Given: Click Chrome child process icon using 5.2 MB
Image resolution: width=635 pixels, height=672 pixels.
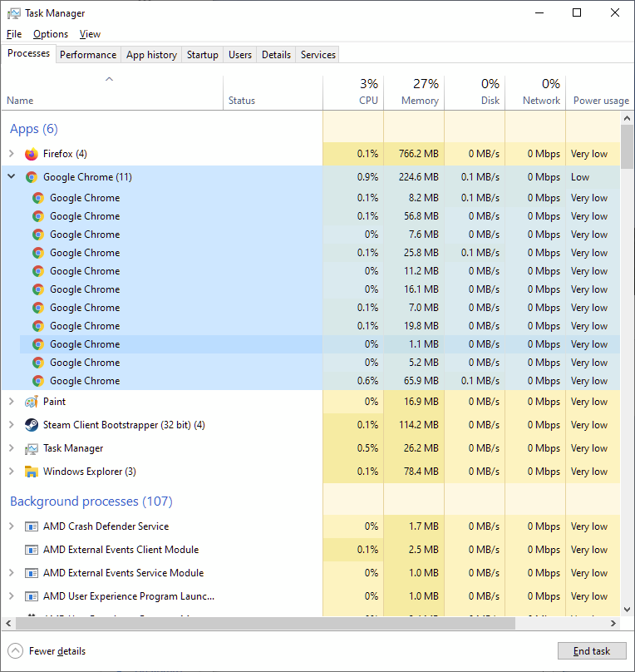Looking at the screenshot, I should (38, 363).
